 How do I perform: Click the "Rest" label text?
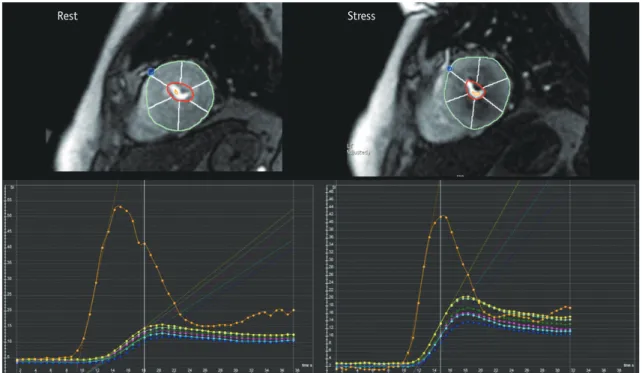[x=67, y=16]
